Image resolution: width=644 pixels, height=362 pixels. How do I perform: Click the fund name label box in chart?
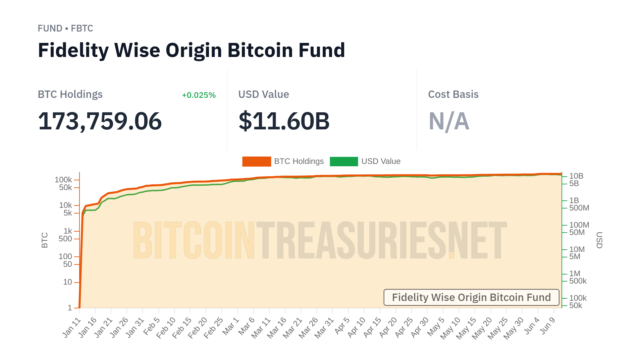pyautogui.click(x=471, y=297)
